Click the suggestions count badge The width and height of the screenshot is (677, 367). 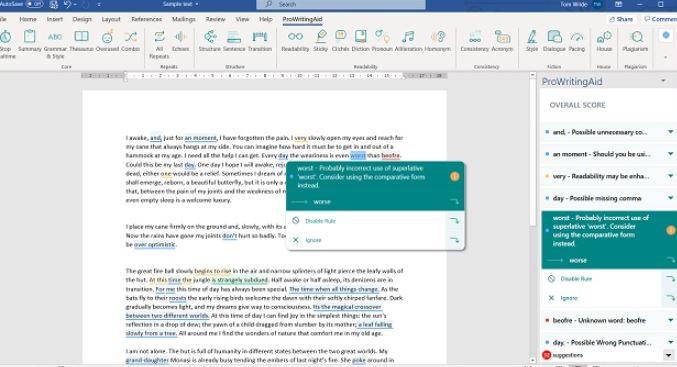[547, 355]
